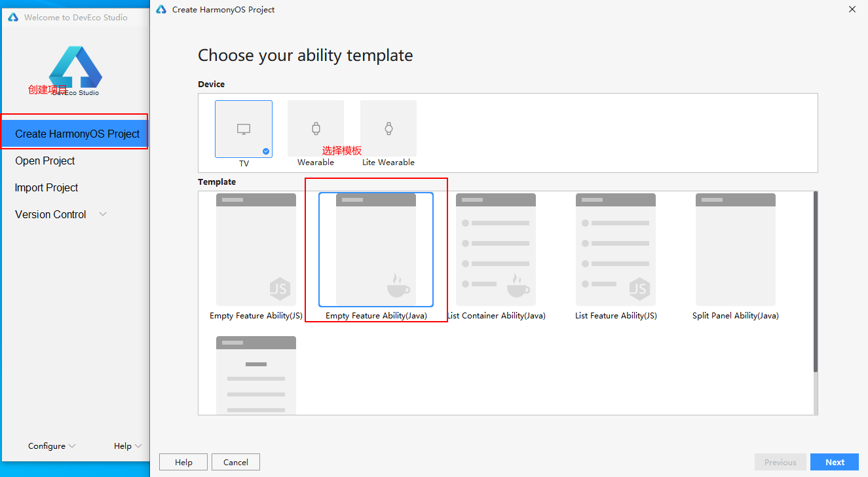This screenshot has height=477, width=868.
Task: Click the 'Template' section label
Action: [217, 181]
